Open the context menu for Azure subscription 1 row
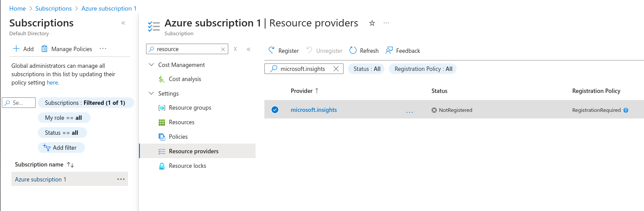This screenshot has height=211, width=644. pos(121,179)
